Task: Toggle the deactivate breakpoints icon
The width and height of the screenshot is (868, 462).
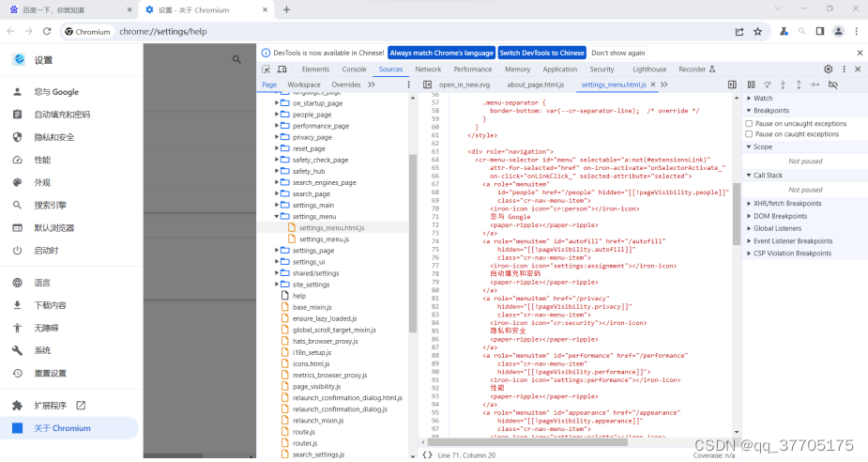Action: point(832,85)
